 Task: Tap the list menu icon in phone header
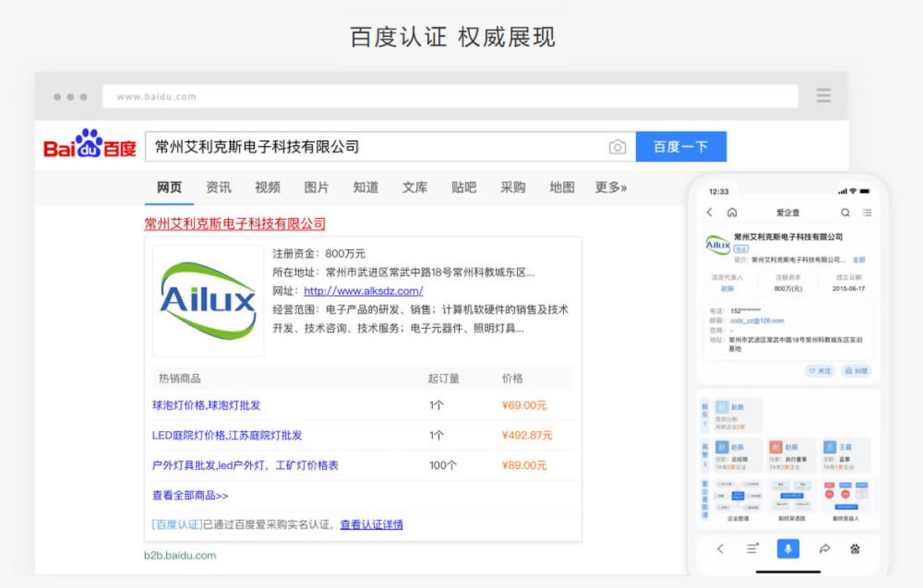coord(867,212)
